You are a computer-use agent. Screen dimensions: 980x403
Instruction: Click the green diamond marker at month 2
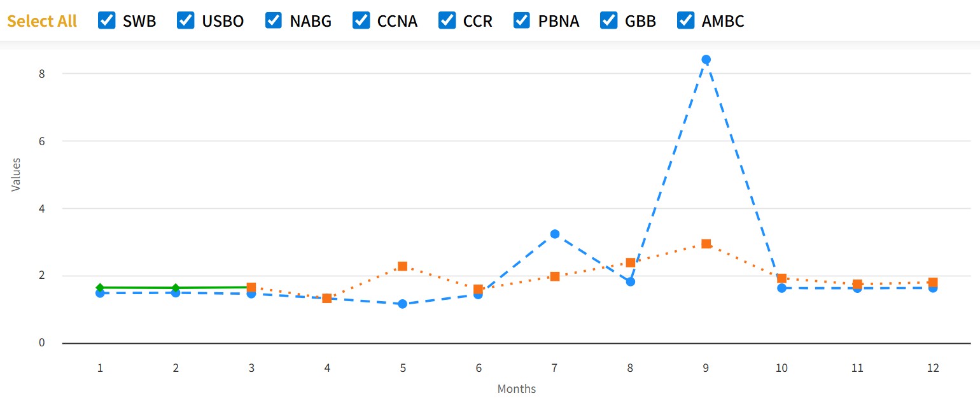point(176,288)
